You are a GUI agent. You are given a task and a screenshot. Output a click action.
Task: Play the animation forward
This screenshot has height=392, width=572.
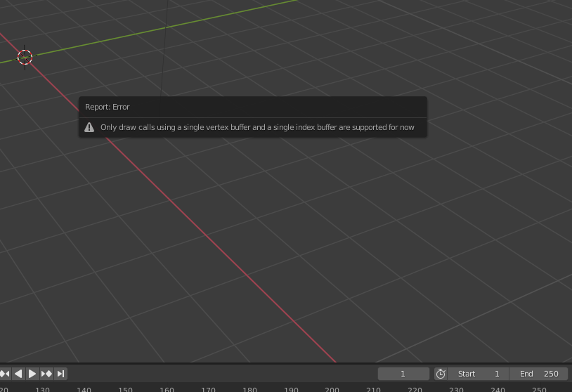click(32, 374)
